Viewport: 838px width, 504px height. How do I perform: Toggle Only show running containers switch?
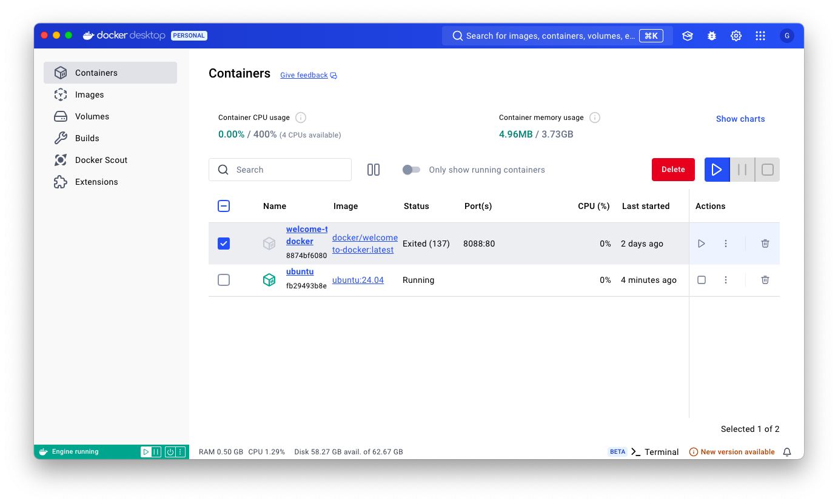tap(411, 170)
